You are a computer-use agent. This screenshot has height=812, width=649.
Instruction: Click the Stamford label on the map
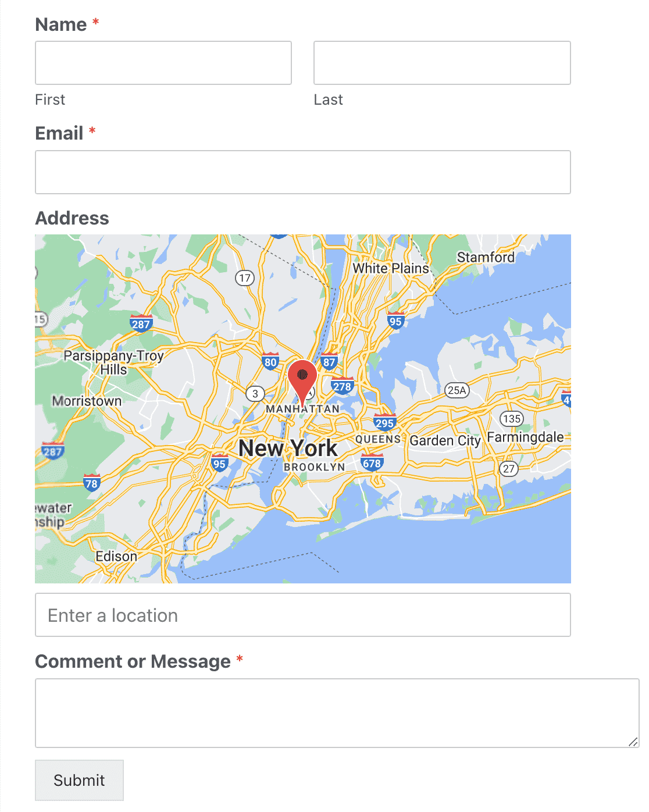486,257
